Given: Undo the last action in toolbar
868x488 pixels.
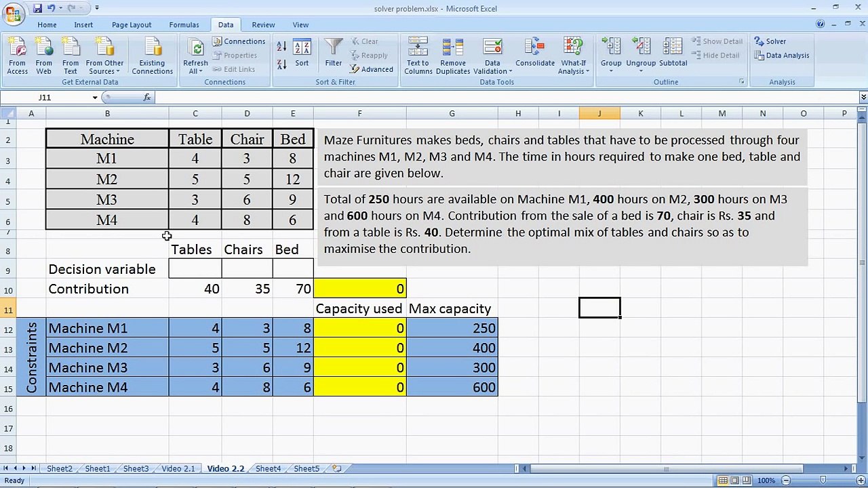Looking at the screenshot, I should tap(52, 8).
